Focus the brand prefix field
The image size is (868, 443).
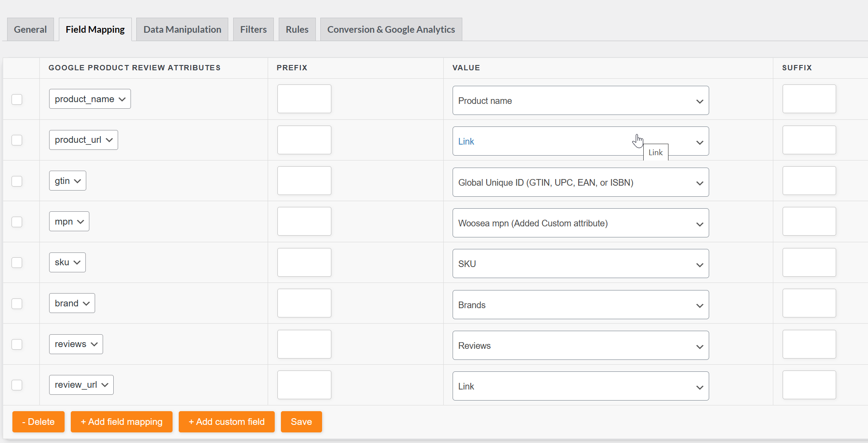coord(304,303)
